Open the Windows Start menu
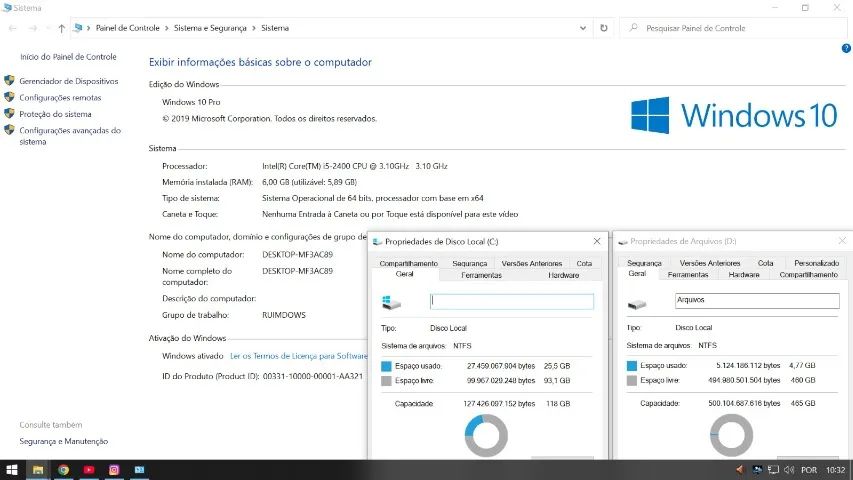The image size is (853, 480). 12,470
